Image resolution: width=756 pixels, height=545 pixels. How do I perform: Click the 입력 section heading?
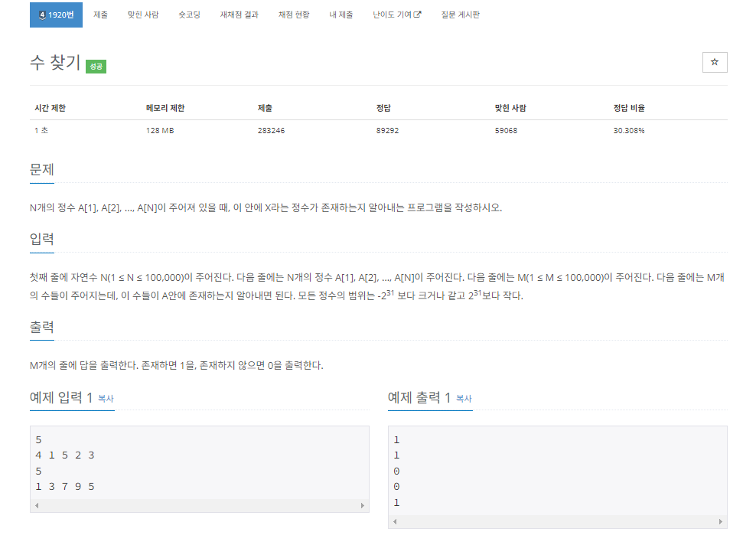click(x=42, y=240)
